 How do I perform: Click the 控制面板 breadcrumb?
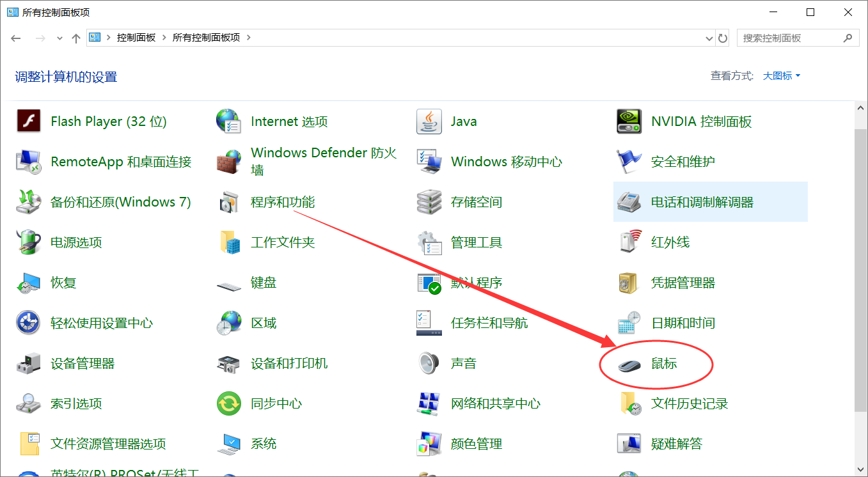(136, 38)
